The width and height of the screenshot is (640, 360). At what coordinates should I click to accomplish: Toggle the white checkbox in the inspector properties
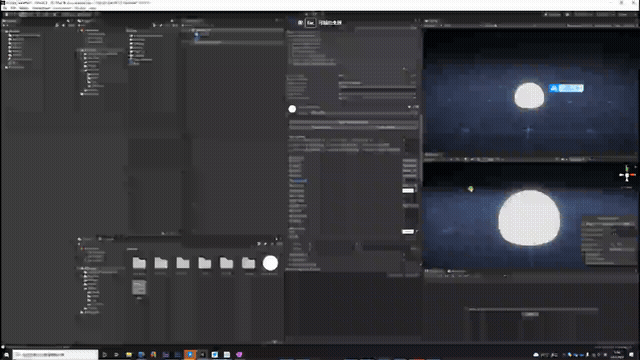[408, 190]
